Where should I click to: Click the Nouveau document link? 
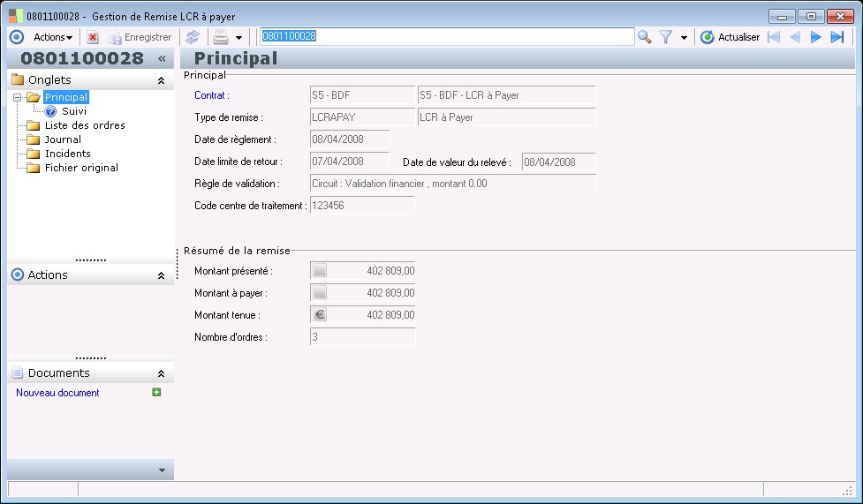pos(57,393)
